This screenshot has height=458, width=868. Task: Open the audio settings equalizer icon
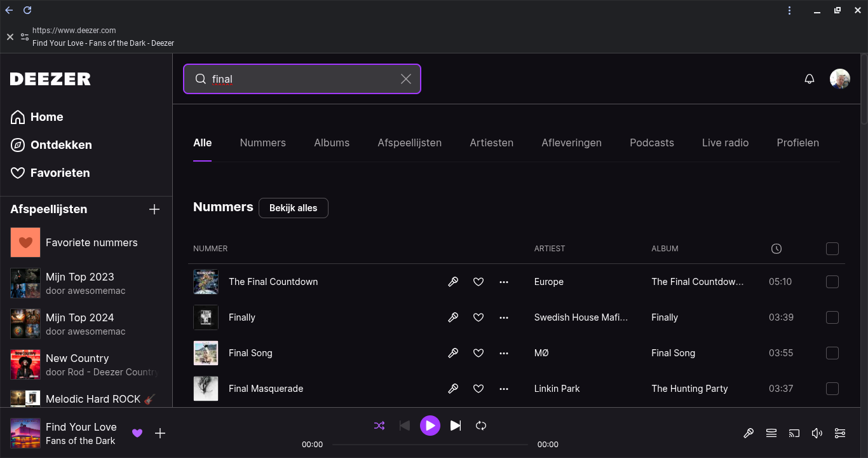(840, 433)
